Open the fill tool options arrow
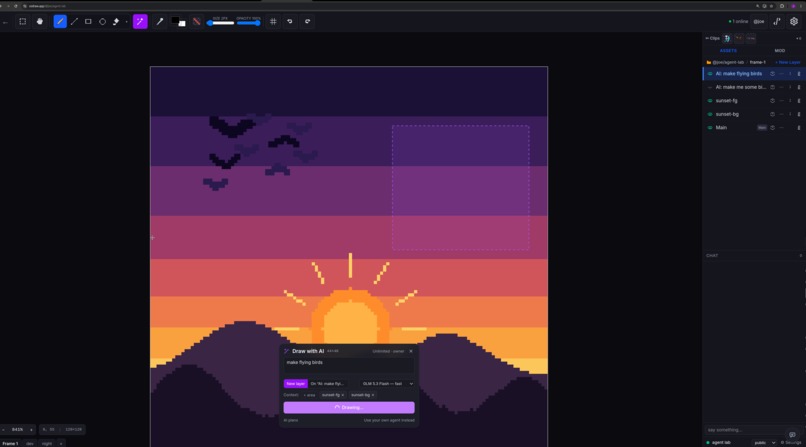Viewport: 806px width, 447px height. (126, 22)
